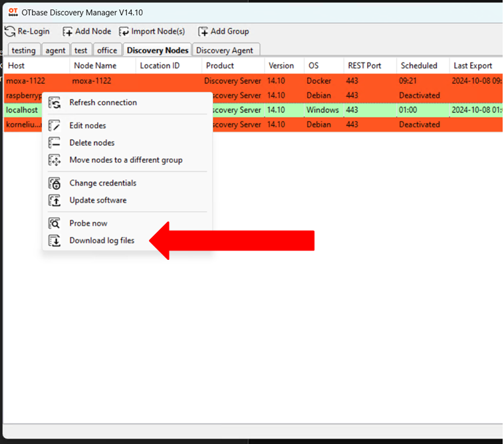
Task: Click the Refresh connection icon in context menu
Action: [x=55, y=103]
